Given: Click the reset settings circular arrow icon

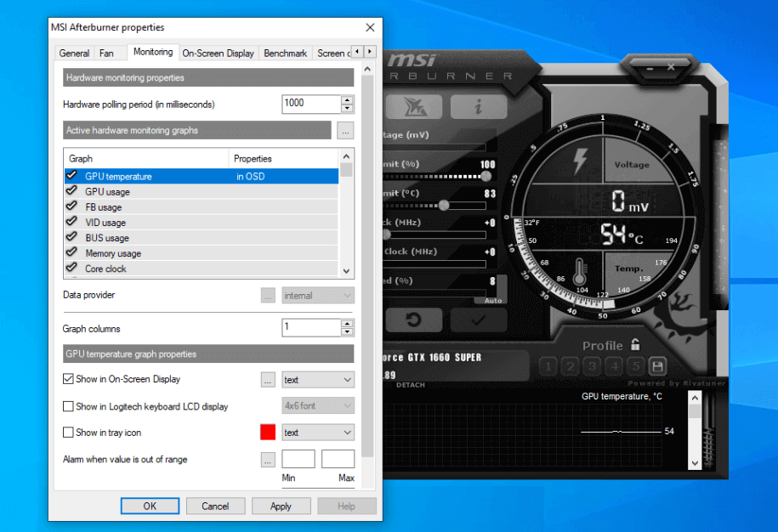Looking at the screenshot, I should tap(413, 320).
